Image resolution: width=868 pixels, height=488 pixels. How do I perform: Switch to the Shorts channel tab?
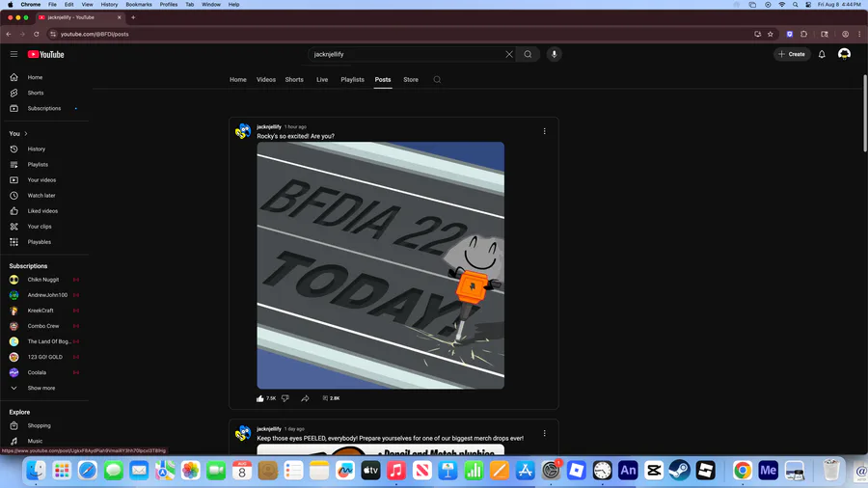pos(294,80)
